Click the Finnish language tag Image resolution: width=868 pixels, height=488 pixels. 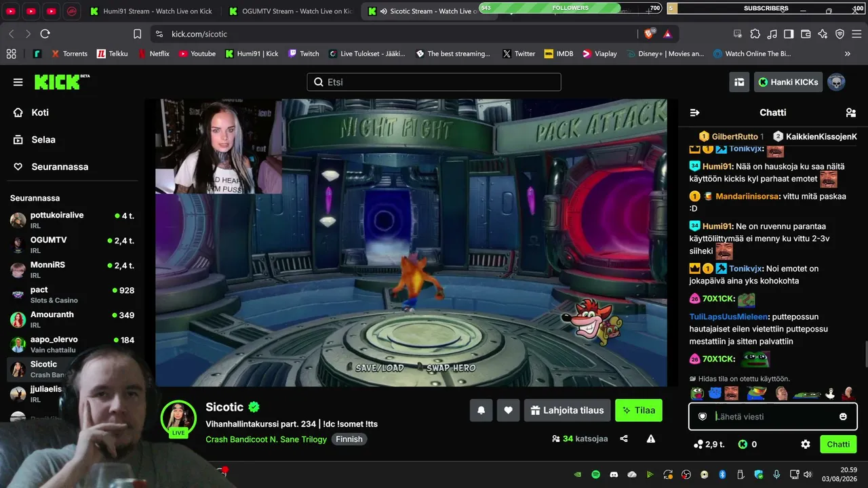349,439
